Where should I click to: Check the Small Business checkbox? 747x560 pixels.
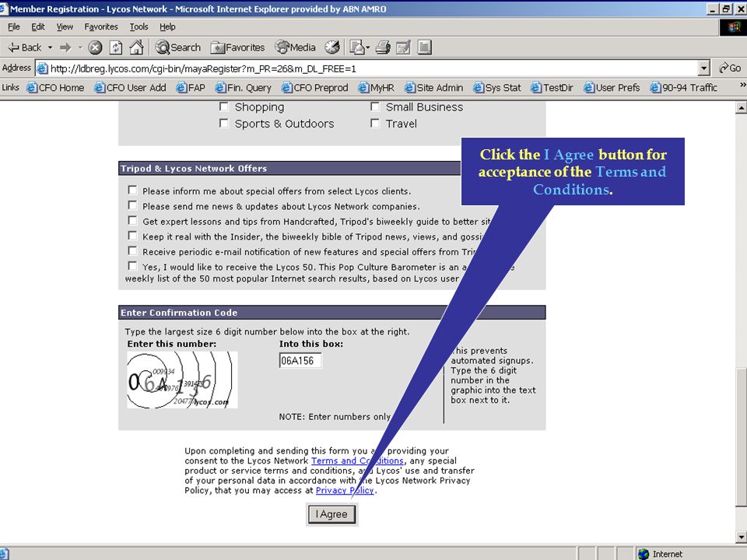[x=375, y=107]
